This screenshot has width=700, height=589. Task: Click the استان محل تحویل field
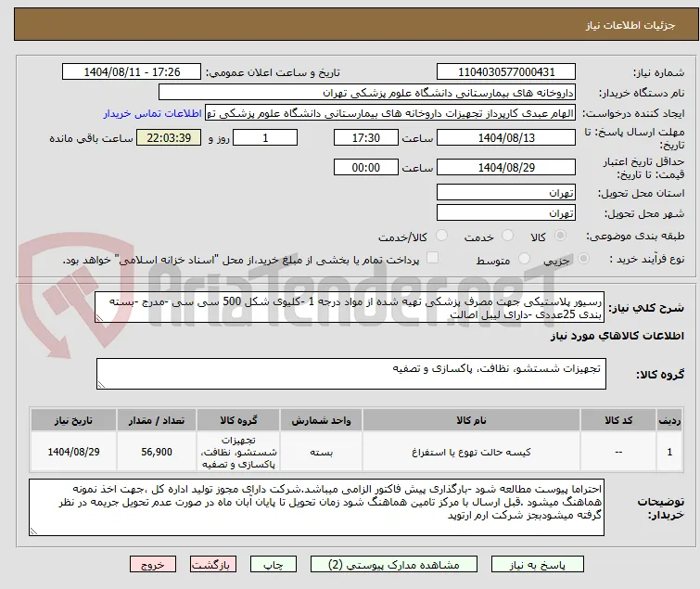click(x=506, y=192)
